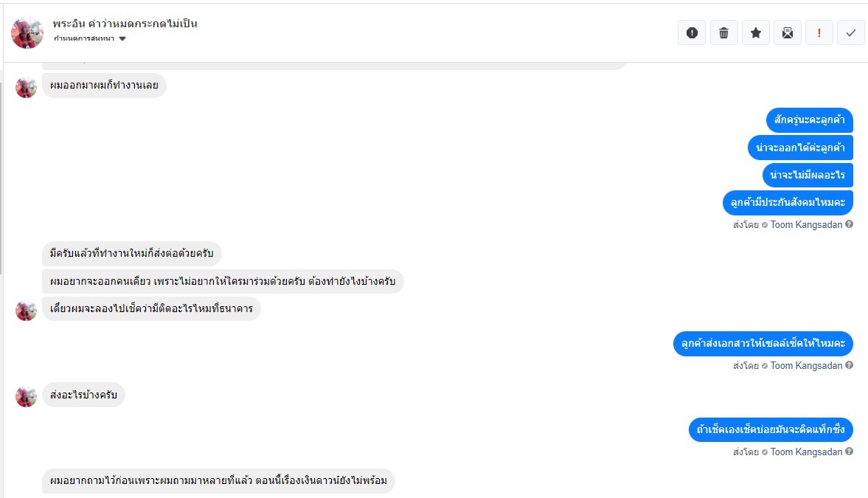The width and height of the screenshot is (868, 498).
Task: Open the last Toom Kangsadan sender link
Action: [x=806, y=452]
